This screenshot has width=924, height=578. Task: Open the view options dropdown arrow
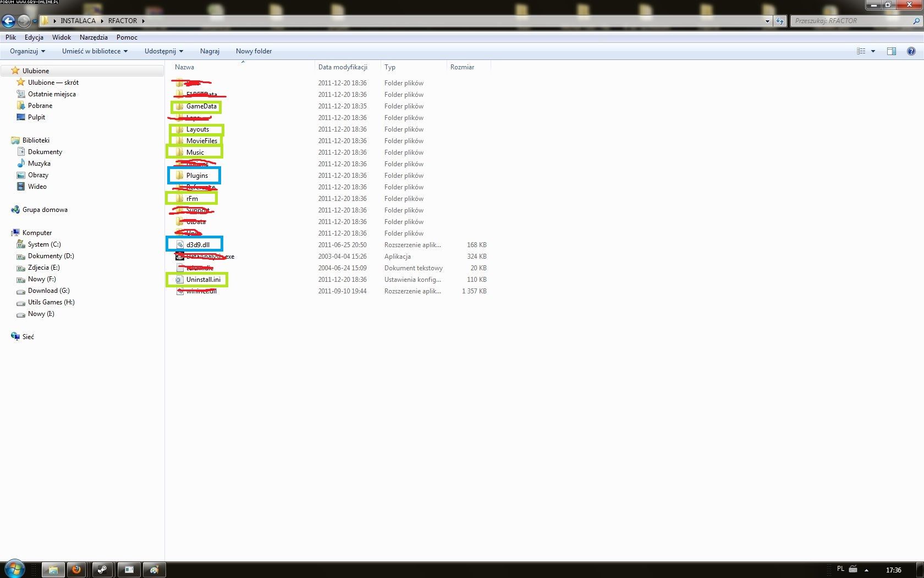873,51
